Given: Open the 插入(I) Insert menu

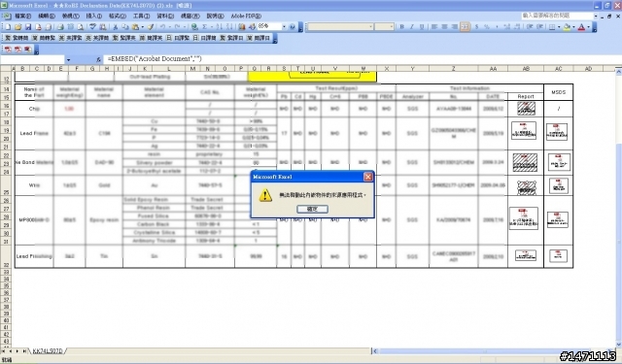Looking at the screenshot, I should 94,16.
